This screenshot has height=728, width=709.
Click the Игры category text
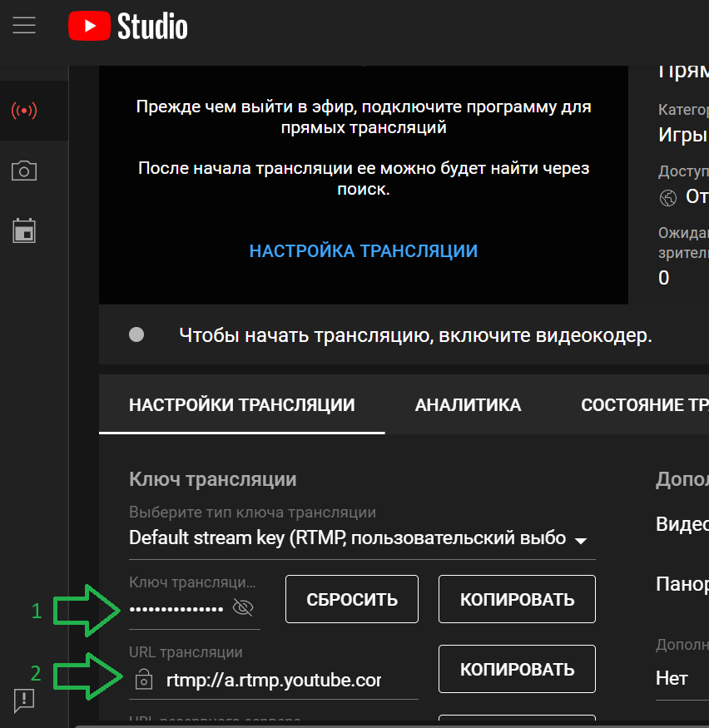tap(683, 135)
